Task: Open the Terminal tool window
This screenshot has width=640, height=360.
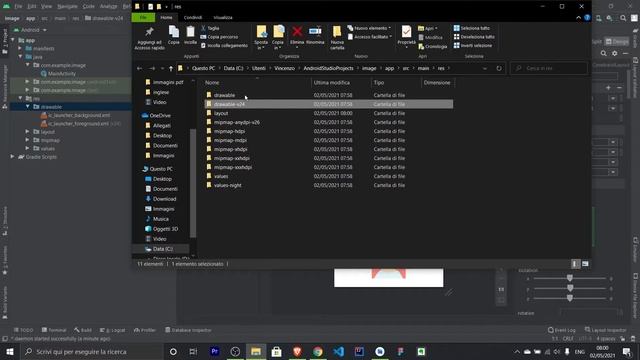Action: (x=54, y=330)
